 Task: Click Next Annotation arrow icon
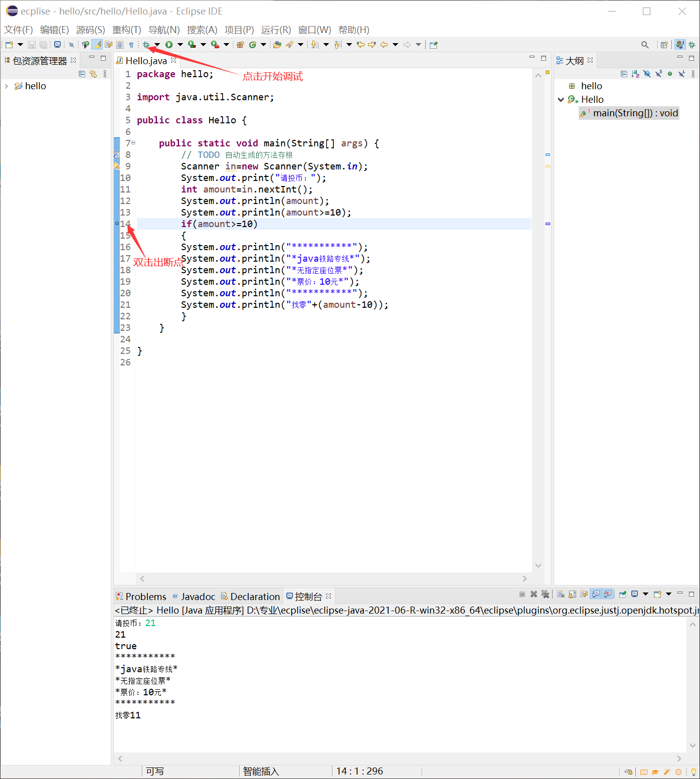pos(314,45)
